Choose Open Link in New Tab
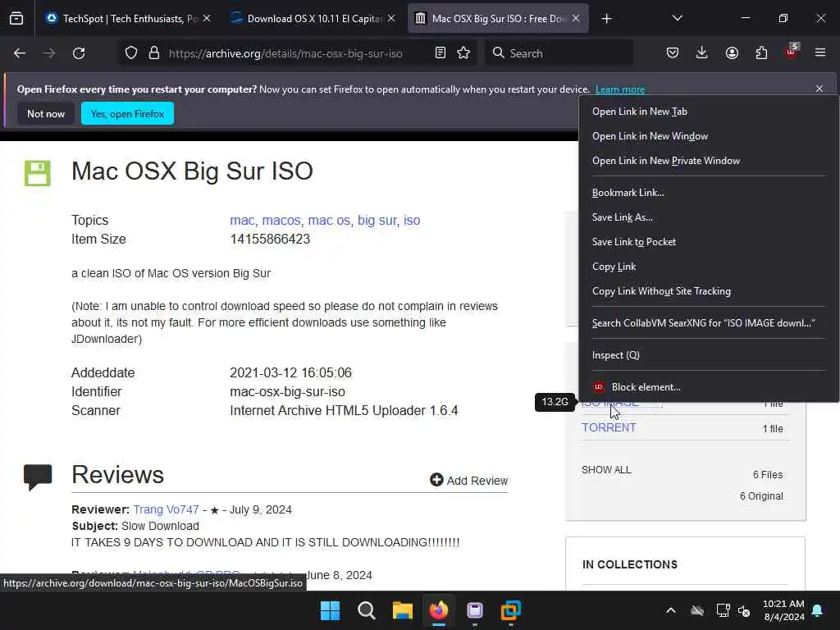840x630 pixels. 639,112
